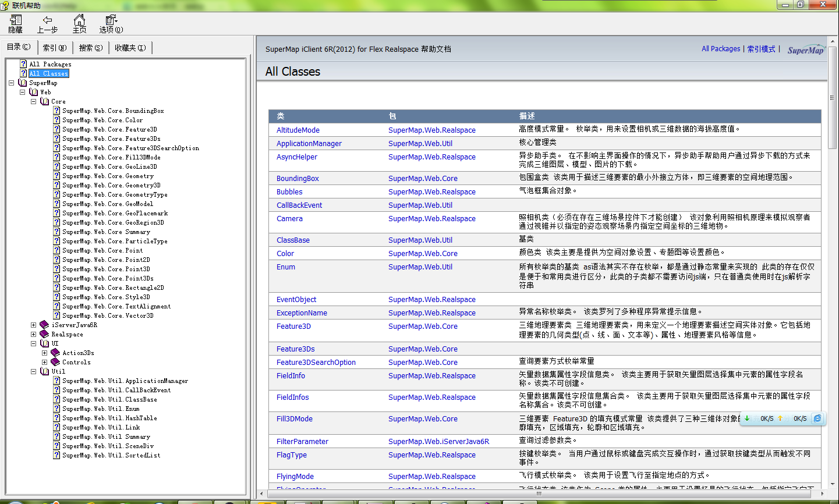839x504 pixels.
Task: Click the Hide (隐藏) toolbar icon
Action: pos(16,20)
